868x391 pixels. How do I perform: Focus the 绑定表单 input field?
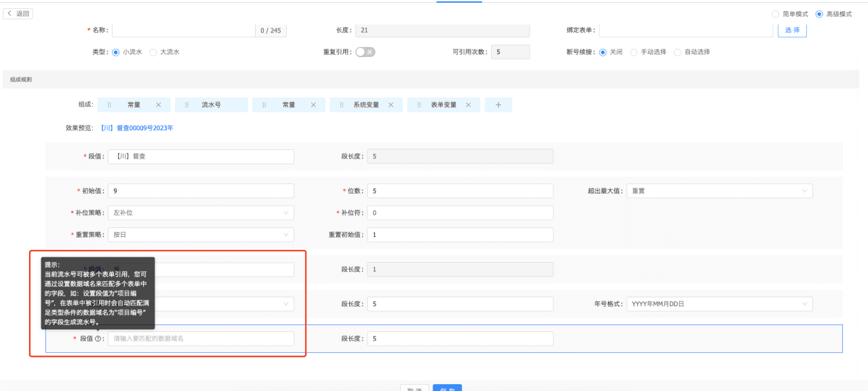coord(686,30)
